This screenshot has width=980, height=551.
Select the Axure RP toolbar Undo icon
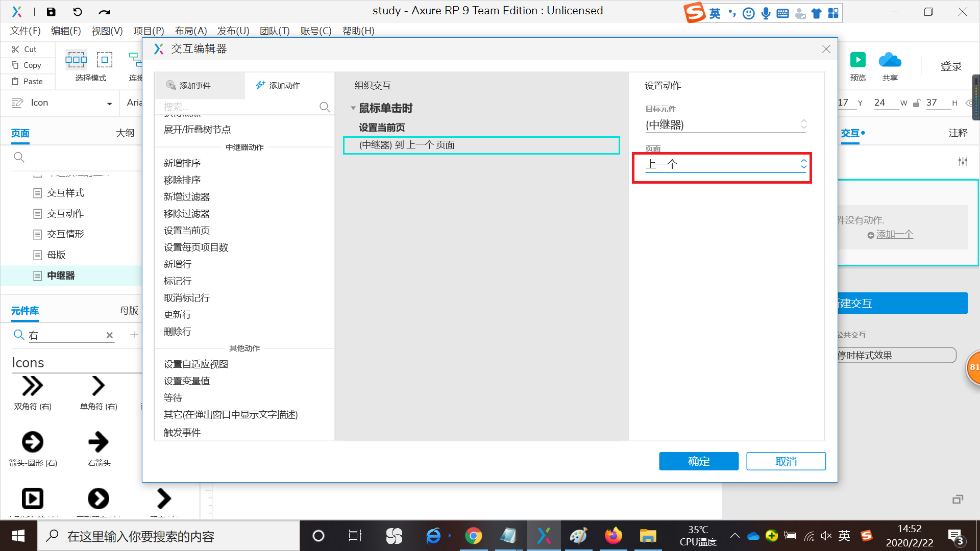(x=77, y=11)
